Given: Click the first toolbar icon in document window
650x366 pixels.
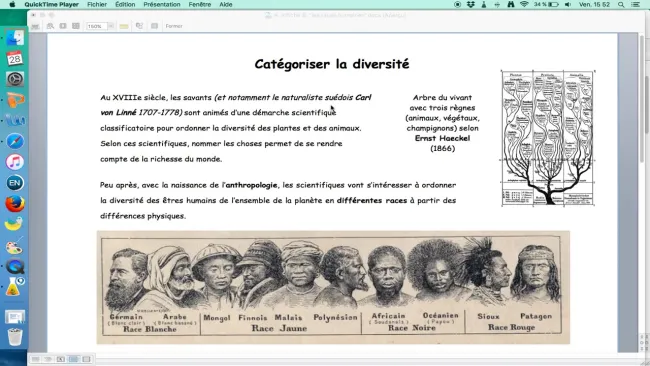Looking at the screenshot, I should (35, 26).
